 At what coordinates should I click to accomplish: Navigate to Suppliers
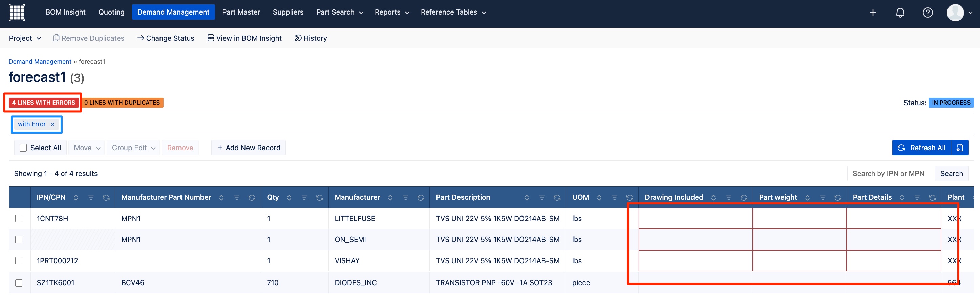[x=288, y=12]
